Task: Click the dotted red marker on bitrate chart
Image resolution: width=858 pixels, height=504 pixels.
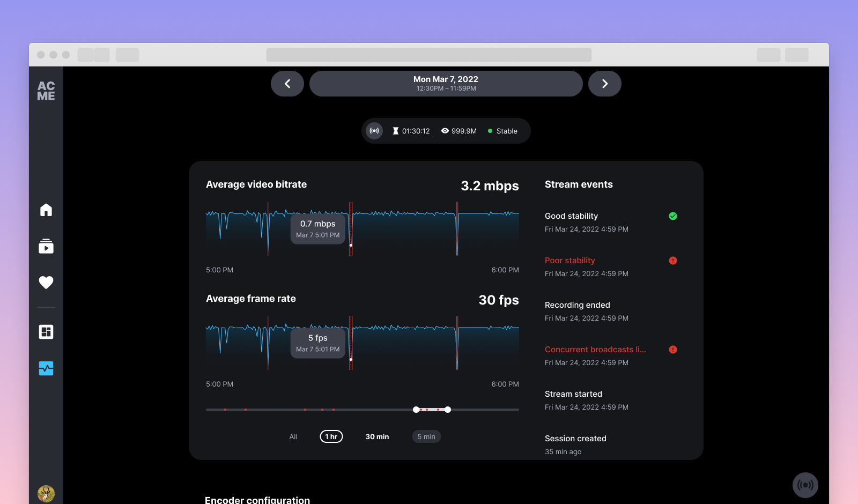Action: [351, 229]
